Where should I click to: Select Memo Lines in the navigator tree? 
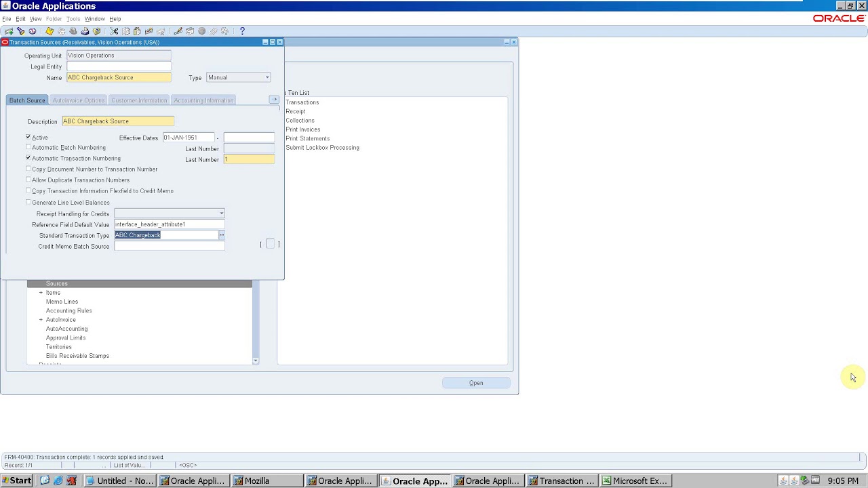(x=62, y=302)
